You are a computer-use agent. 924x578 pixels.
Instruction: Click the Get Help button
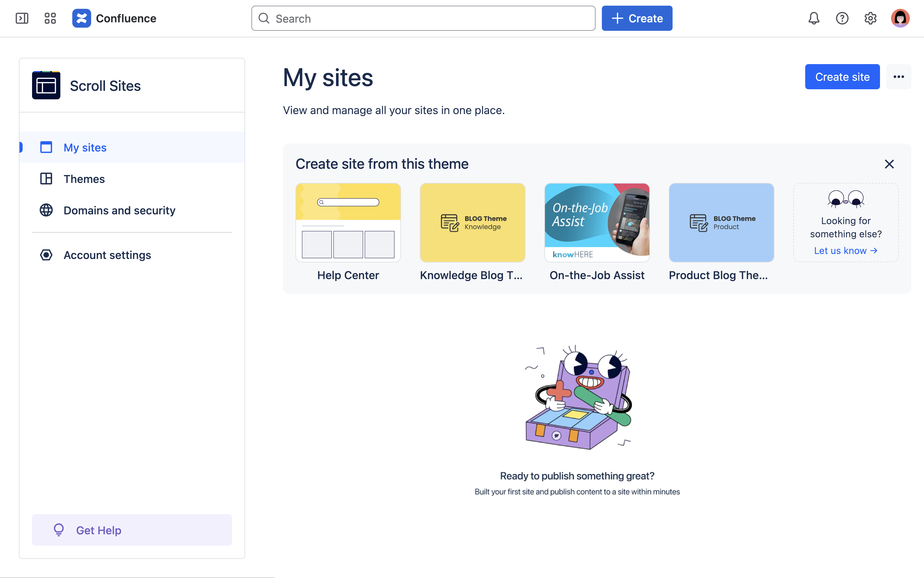point(132,530)
